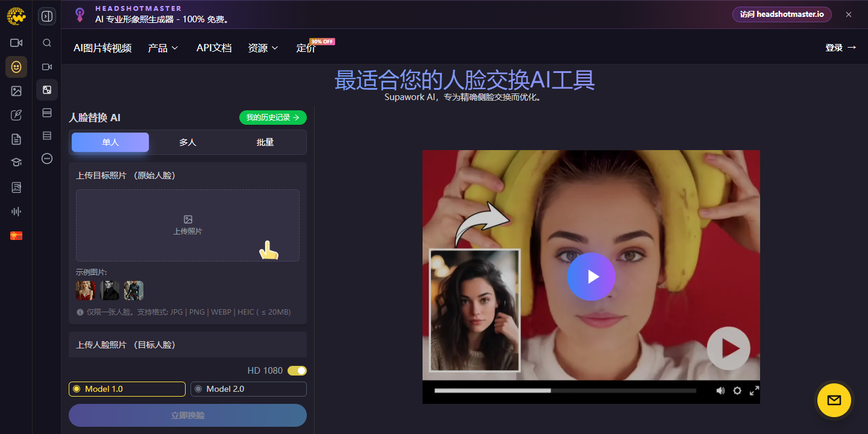Click the yellow globe logo in the left rail
This screenshot has height=434, width=868.
point(16,17)
